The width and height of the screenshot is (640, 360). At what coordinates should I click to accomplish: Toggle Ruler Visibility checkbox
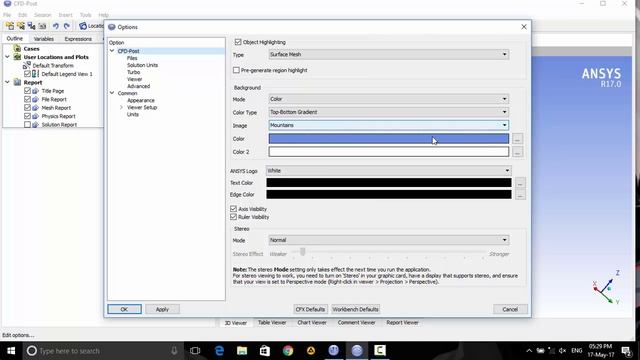tap(233, 217)
